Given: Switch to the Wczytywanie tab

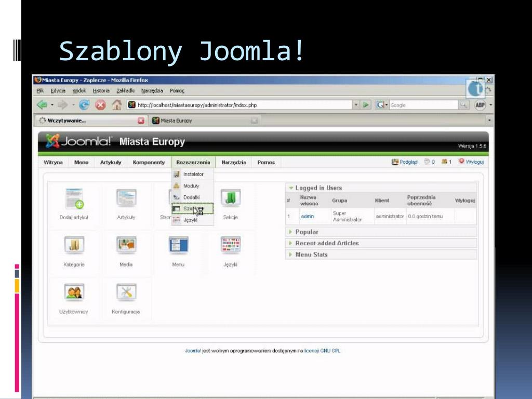Looking at the screenshot, I should (91, 121).
